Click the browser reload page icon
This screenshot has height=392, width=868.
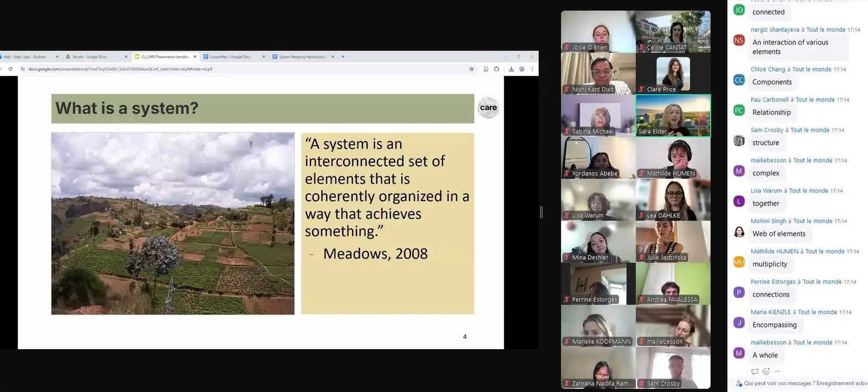10,69
